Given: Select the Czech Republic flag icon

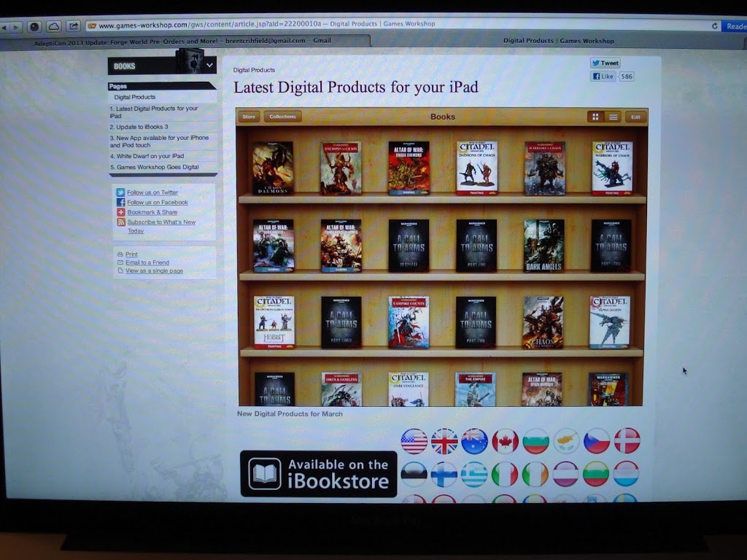Looking at the screenshot, I should [x=597, y=441].
